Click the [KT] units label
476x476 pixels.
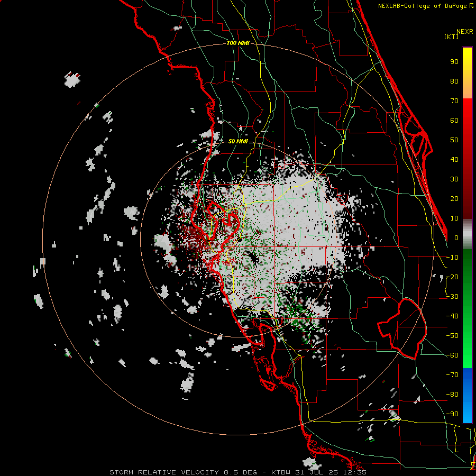451,36
